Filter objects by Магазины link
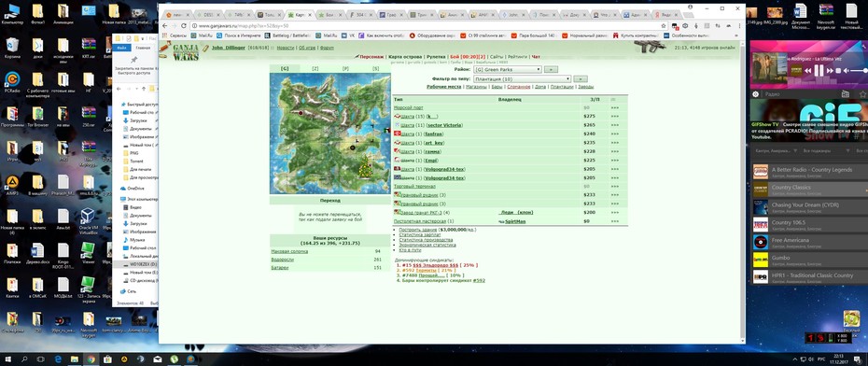The height and width of the screenshot is (366, 868). pyautogui.click(x=476, y=87)
